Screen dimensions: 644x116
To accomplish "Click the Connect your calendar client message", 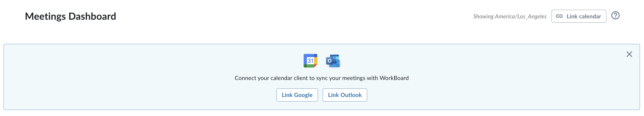I will pos(322,78).
